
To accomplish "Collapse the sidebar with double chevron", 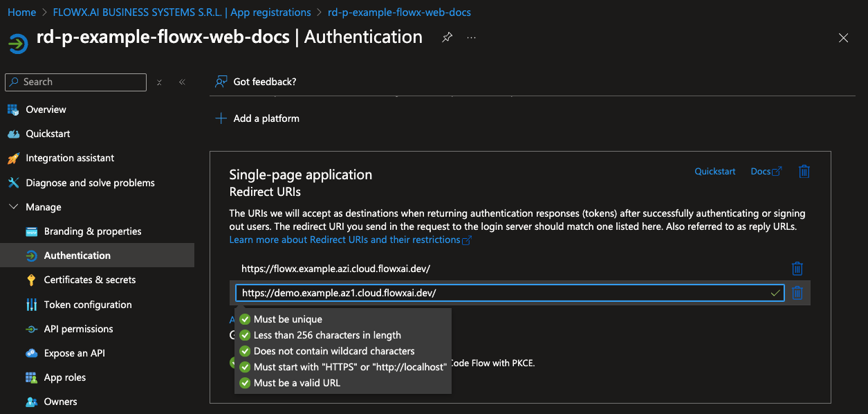I will point(182,82).
